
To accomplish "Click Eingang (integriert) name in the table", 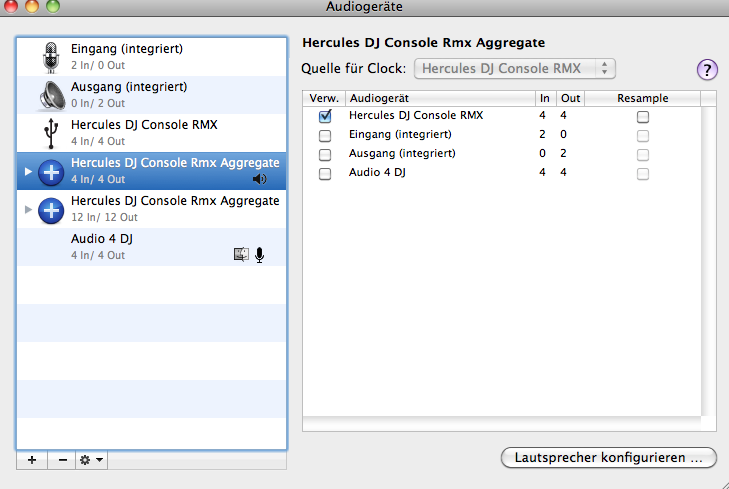I will [400, 134].
